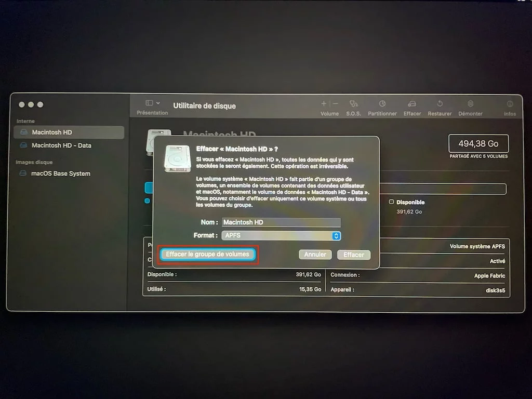Click the 'disk3s5' device value
532x399 pixels.
[x=495, y=290]
